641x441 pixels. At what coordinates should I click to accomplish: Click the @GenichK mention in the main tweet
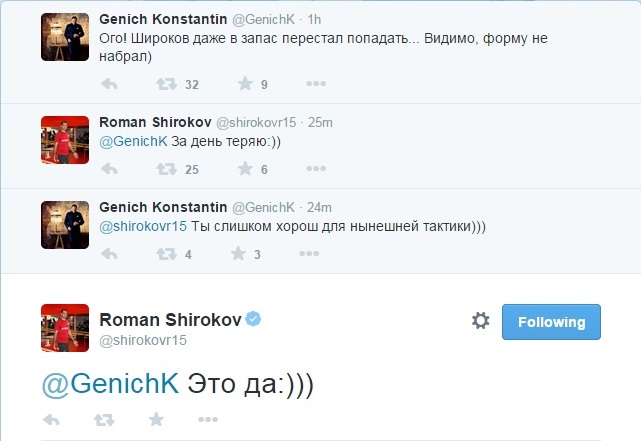110,383
